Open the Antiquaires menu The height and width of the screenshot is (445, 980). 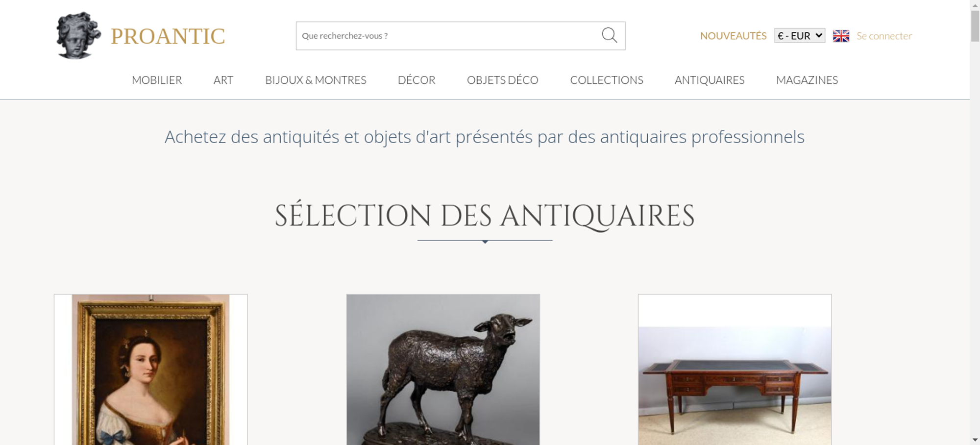point(710,80)
